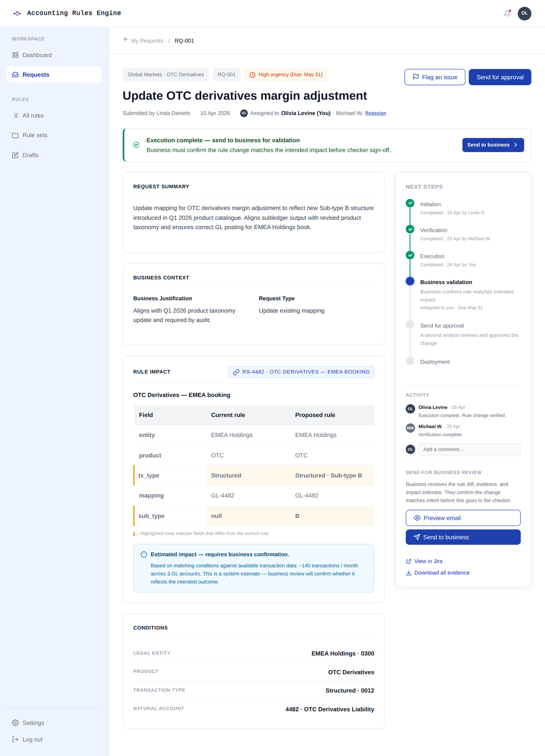
Task: Click the Deployment pending step marker
Action: (x=410, y=361)
